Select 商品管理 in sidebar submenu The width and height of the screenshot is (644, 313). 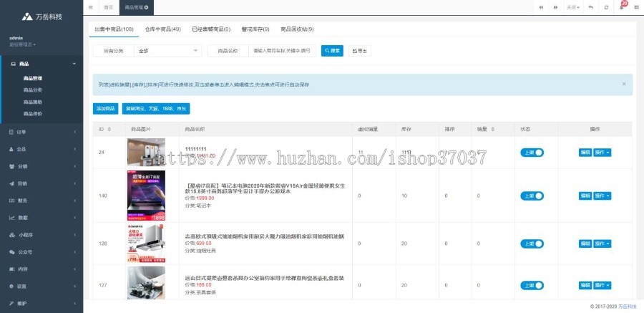[x=33, y=78]
